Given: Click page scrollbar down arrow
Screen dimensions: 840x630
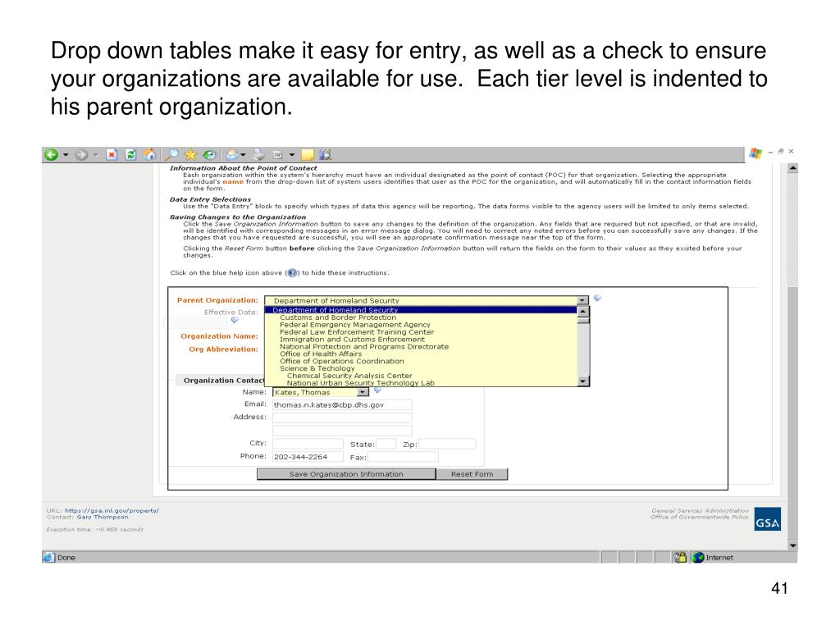Looking at the screenshot, I should point(792,546).
